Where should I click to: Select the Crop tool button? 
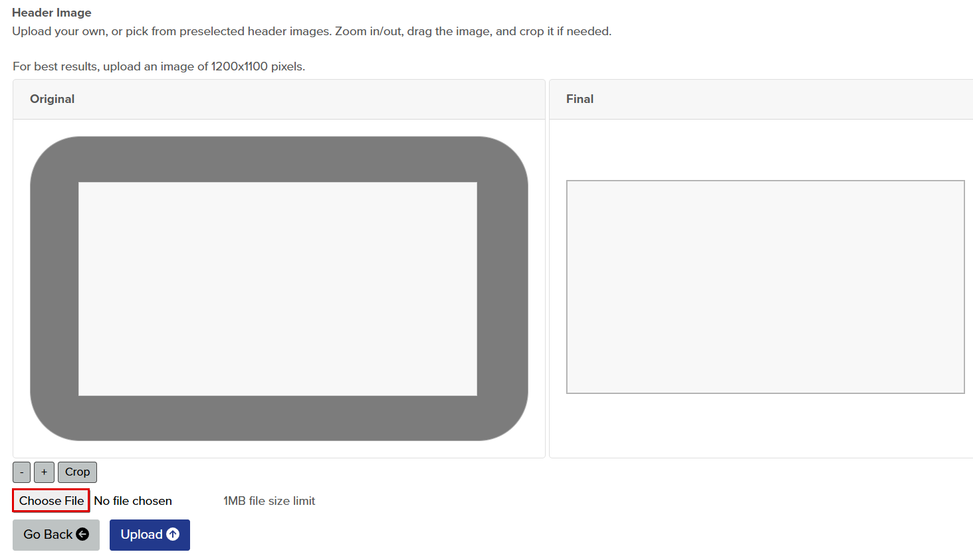coord(77,472)
